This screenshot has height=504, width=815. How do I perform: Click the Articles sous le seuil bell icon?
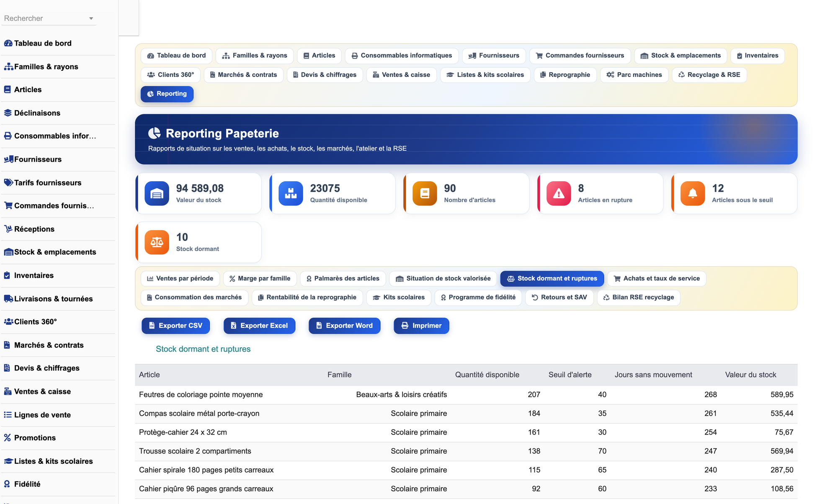tap(693, 193)
